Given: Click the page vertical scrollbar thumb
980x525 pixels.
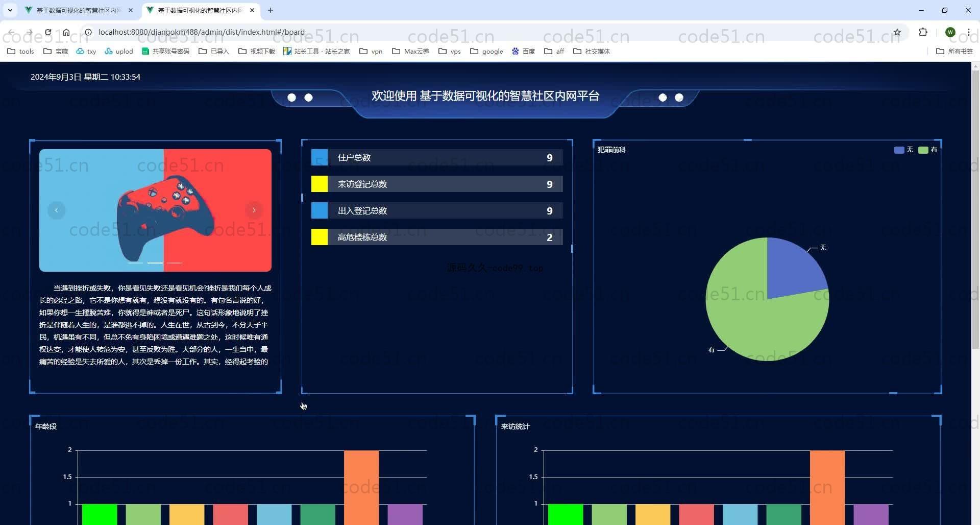Looking at the screenshot, I should [975, 209].
